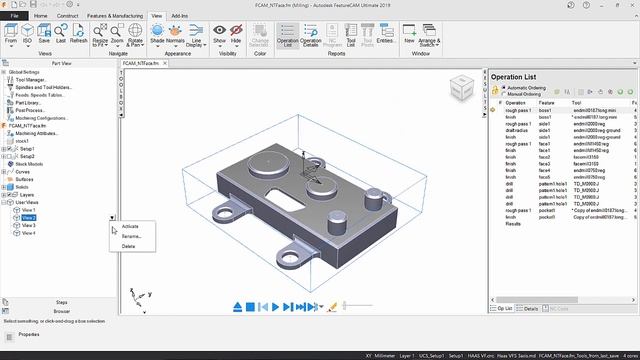
Task: Open the Browser panel button
Action: pyautogui.click(x=61, y=311)
